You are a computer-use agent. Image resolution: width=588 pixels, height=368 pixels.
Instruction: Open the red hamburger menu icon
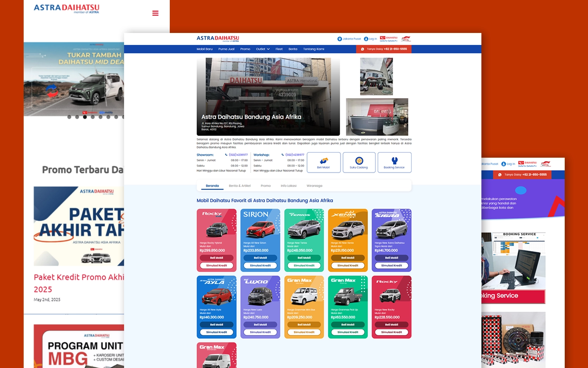(155, 13)
